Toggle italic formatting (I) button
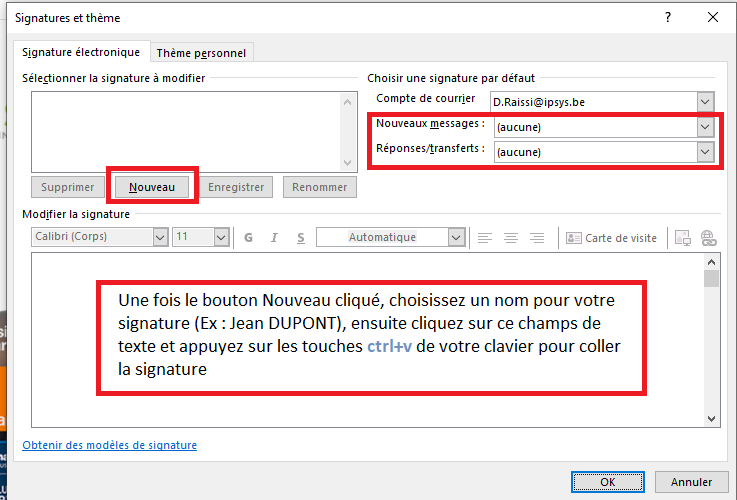Viewport: 737px width, 500px height. [x=274, y=238]
